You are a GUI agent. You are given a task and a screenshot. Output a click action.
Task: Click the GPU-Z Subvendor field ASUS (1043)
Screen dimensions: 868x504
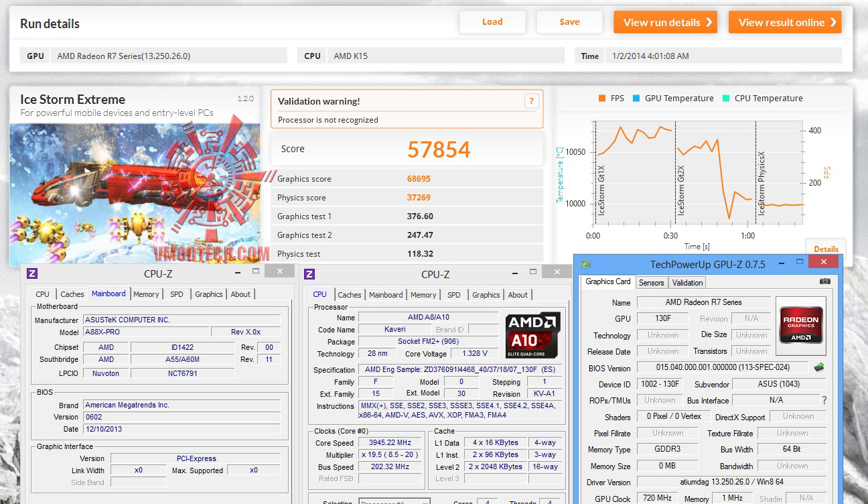click(779, 384)
